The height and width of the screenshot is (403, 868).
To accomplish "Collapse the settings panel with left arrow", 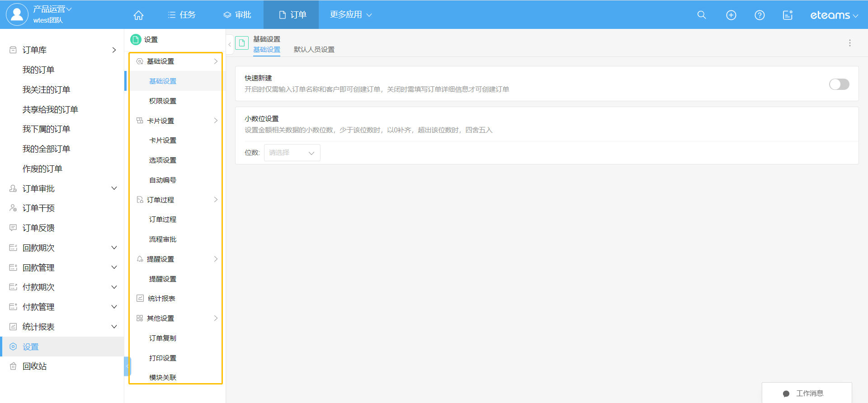I will [x=230, y=44].
